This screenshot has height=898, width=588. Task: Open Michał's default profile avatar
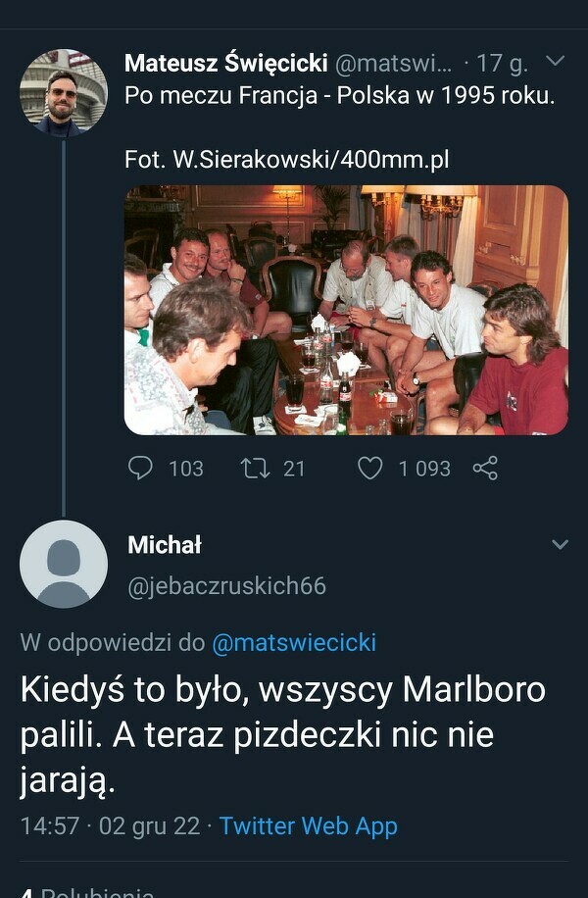point(64,564)
